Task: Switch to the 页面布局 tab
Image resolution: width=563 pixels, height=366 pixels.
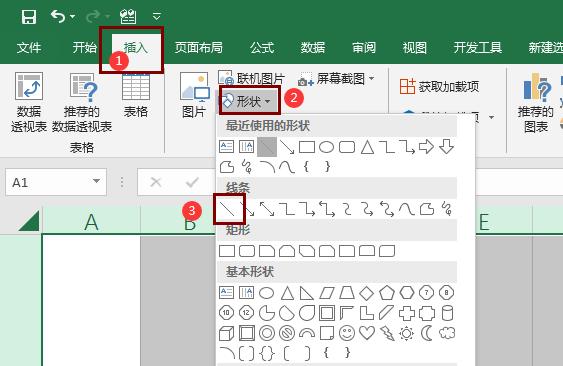Action: 199,47
